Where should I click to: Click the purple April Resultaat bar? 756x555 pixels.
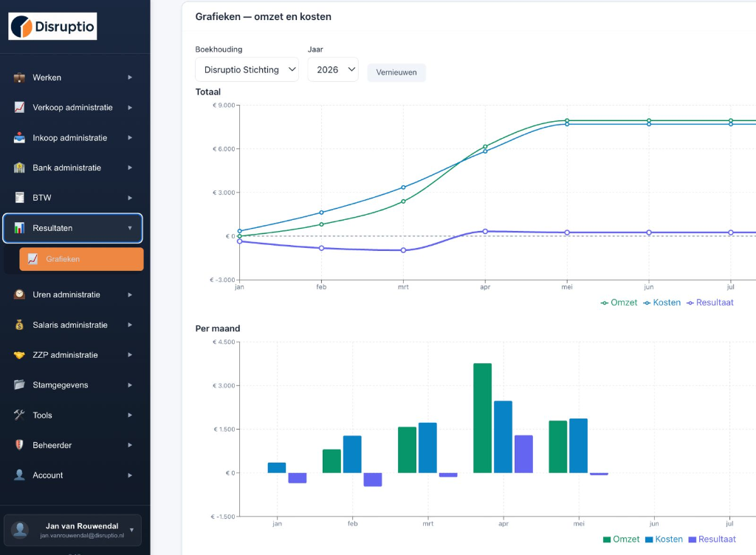coord(523,454)
